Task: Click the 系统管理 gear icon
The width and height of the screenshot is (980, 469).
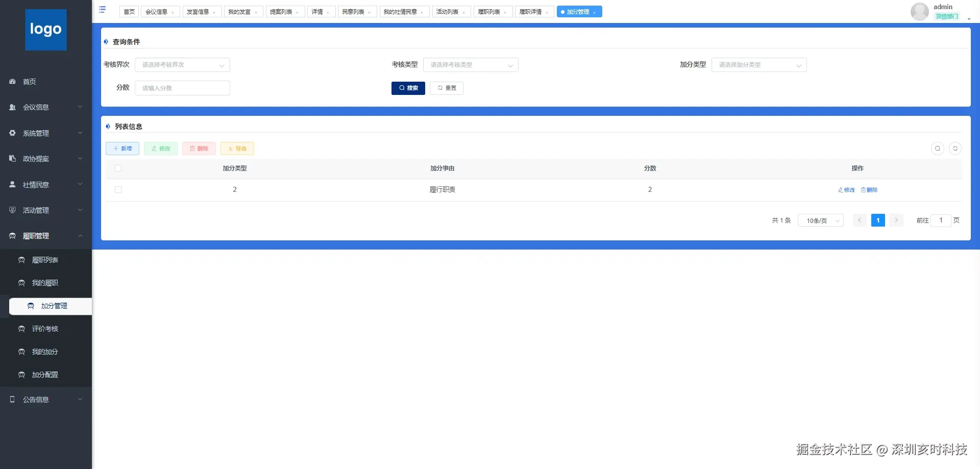Action: (x=12, y=133)
